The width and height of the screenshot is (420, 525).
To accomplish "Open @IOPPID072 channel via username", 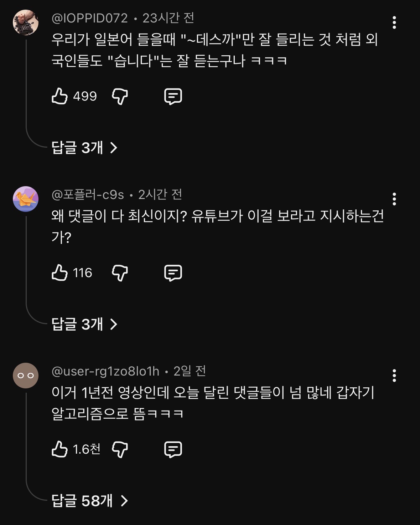I will (x=89, y=18).
